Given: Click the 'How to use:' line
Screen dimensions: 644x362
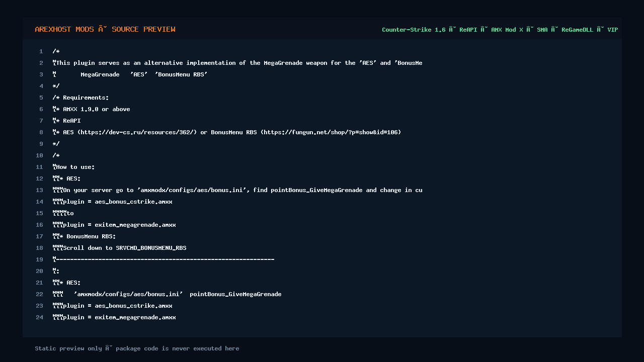Looking at the screenshot, I should coord(73,167).
